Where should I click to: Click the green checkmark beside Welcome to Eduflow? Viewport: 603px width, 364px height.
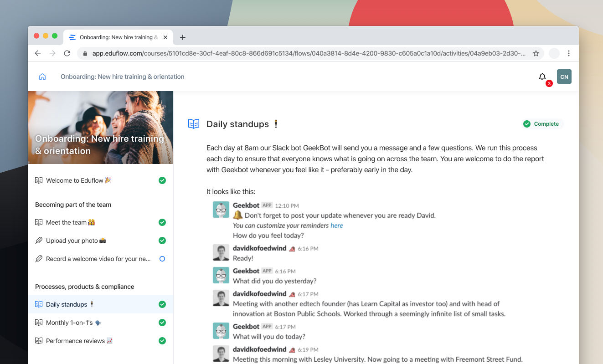click(162, 180)
